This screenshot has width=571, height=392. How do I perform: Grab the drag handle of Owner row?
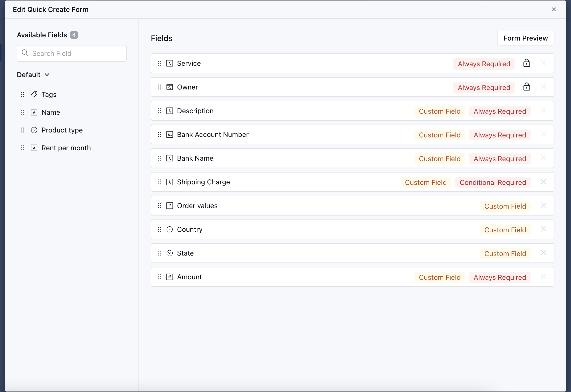(x=160, y=87)
